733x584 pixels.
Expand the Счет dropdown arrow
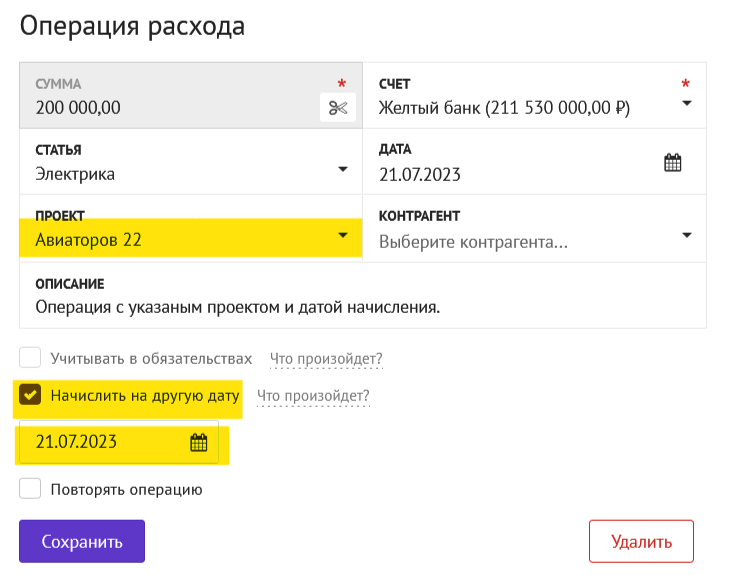(687, 102)
